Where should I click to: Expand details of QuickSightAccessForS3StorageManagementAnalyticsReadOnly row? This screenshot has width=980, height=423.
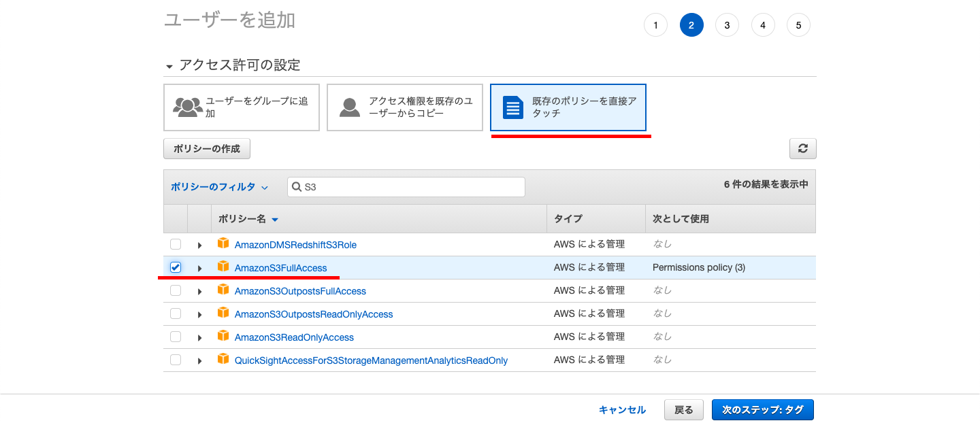click(x=199, y=360)
